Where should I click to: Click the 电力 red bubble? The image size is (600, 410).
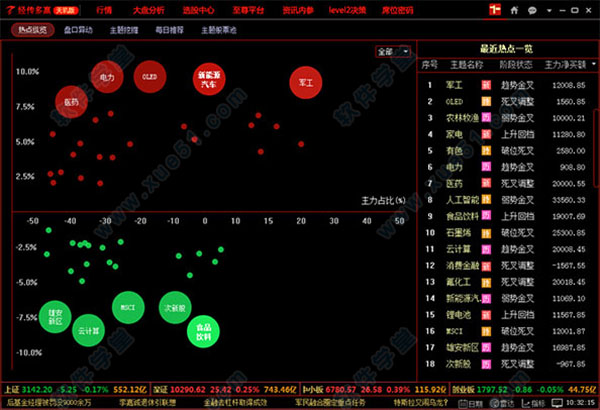click(107, 76)
